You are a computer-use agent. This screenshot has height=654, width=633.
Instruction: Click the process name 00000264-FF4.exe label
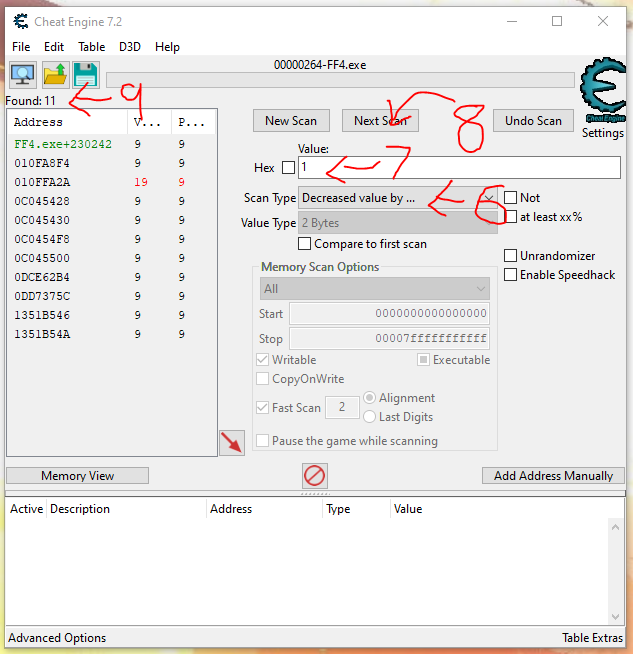coord(320,65)
